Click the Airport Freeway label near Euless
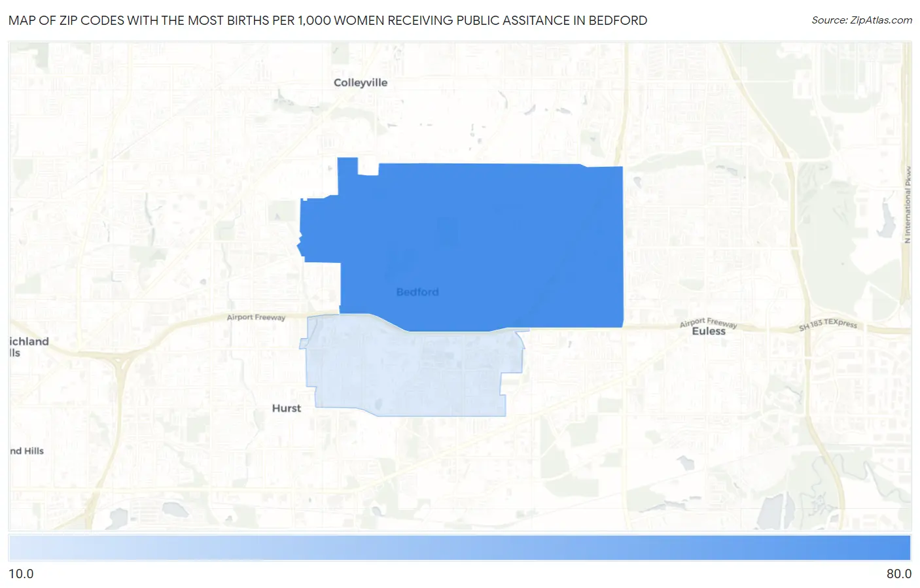 click(709, 323)
